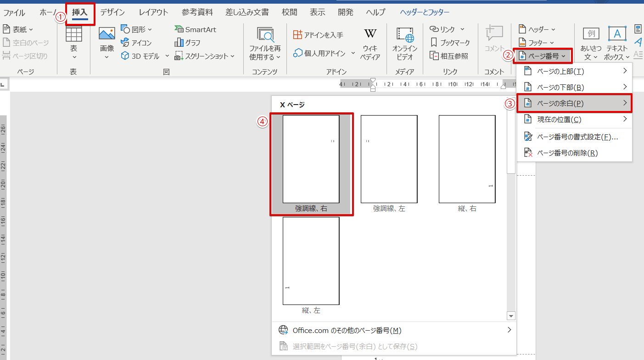Insert a 相互参照 cross-reference
Image resolution: width=644 pixels, height=360 pixels.
448,56
